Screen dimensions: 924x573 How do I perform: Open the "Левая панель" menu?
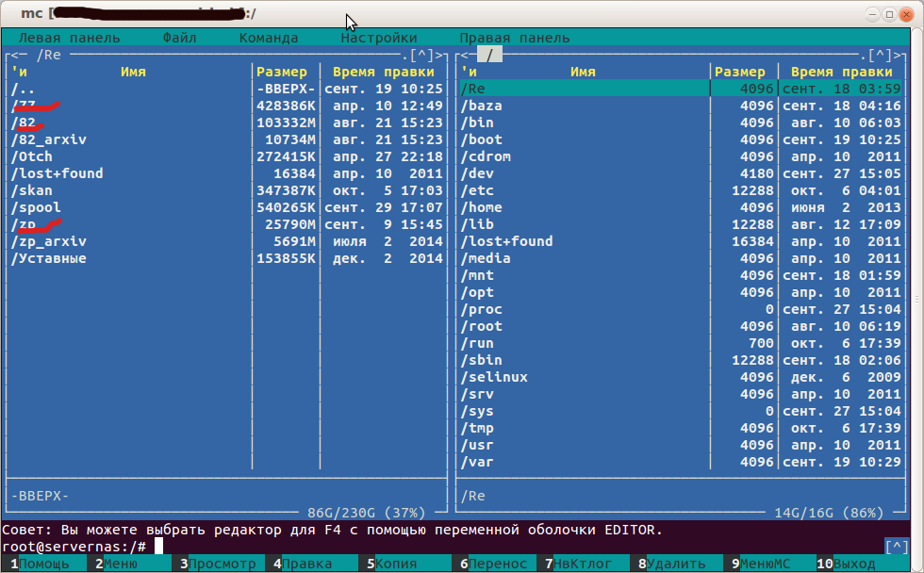pos(69,38)
